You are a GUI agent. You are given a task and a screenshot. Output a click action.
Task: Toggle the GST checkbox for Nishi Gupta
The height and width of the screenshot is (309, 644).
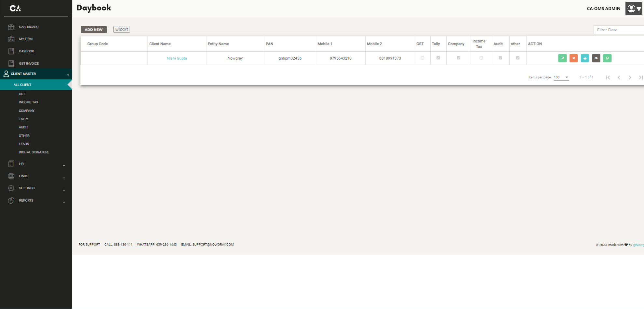(x=423, y=58)
